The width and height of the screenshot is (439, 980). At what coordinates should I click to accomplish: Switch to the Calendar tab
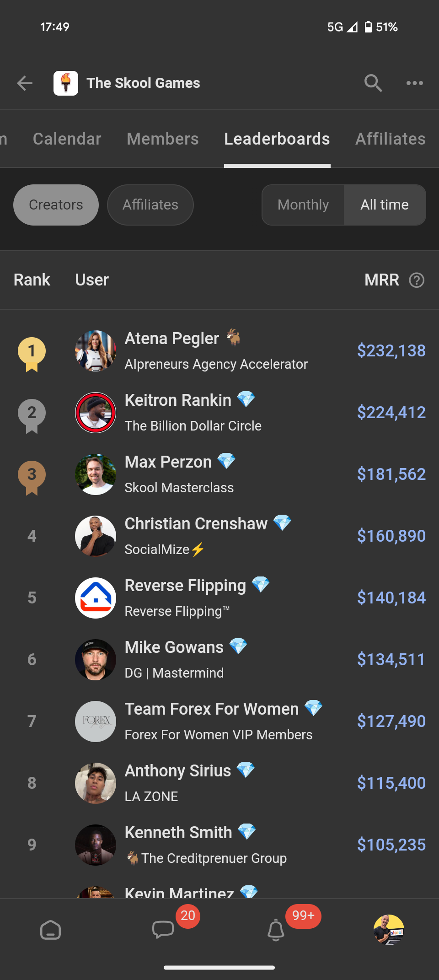[67, 139]
